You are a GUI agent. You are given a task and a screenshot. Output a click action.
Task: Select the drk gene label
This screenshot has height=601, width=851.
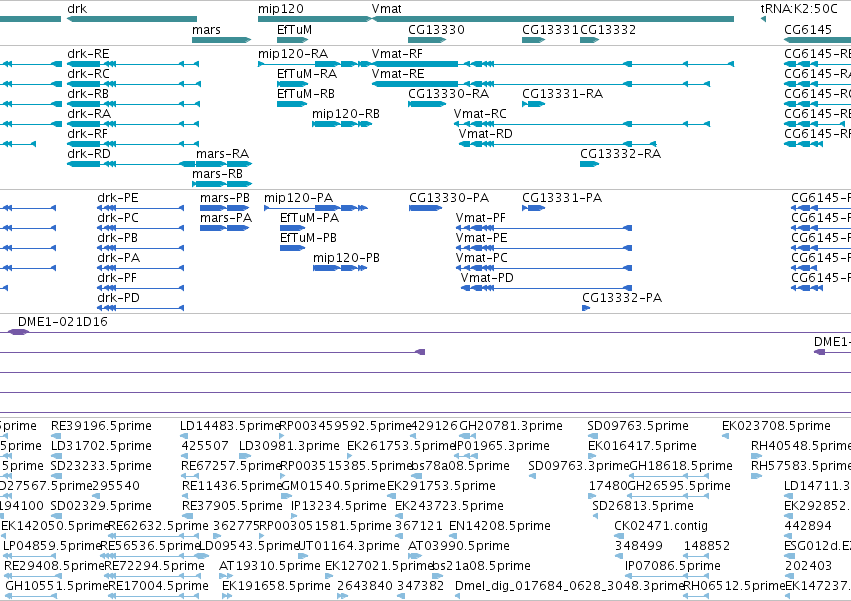point(77,9)
